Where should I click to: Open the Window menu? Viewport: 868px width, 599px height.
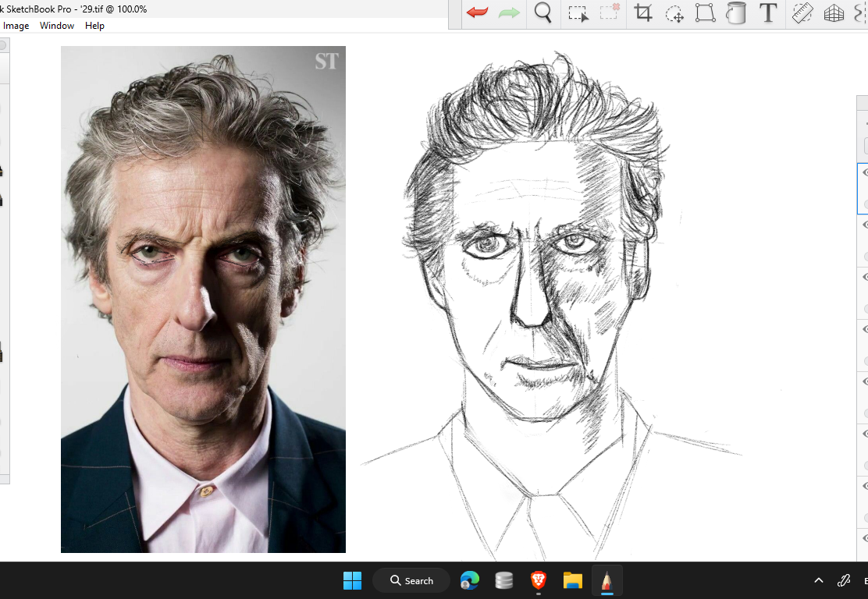(x=57, y=26)
